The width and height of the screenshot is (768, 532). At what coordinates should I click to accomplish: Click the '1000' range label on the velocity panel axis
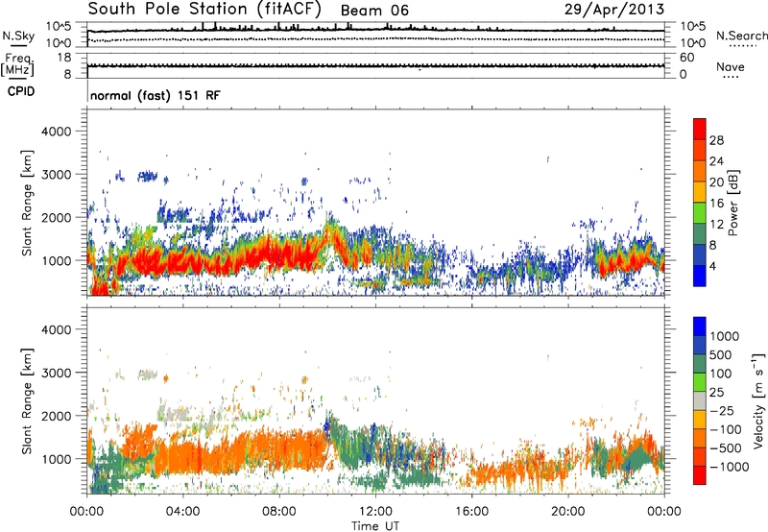pos(57,459)
